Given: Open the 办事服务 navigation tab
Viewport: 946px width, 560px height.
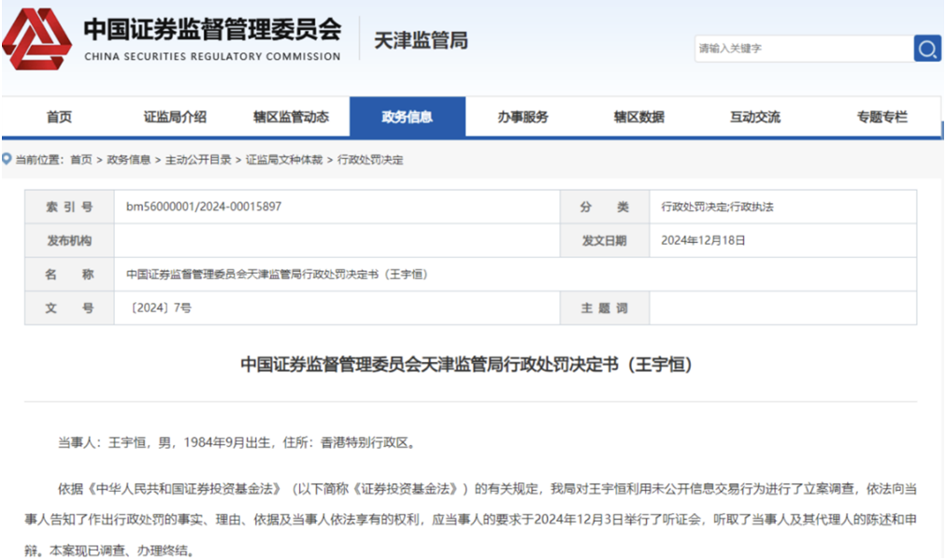Looking at the screenshot, I should point(523,117).
